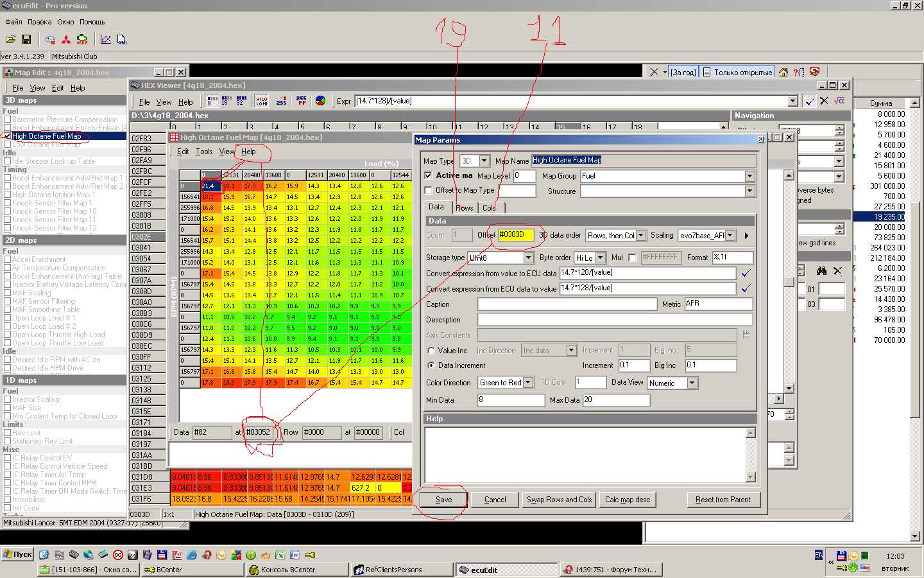The width and height of the screenshot is (924, 578).
Task: Click the red question mark help icon
Action: (x=799, y=72)
